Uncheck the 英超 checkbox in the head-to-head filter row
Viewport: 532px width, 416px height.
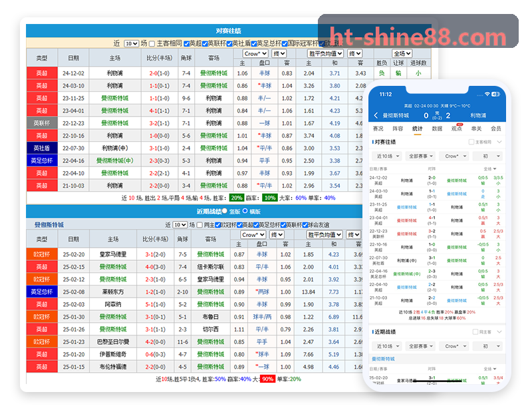coord(187,43)
